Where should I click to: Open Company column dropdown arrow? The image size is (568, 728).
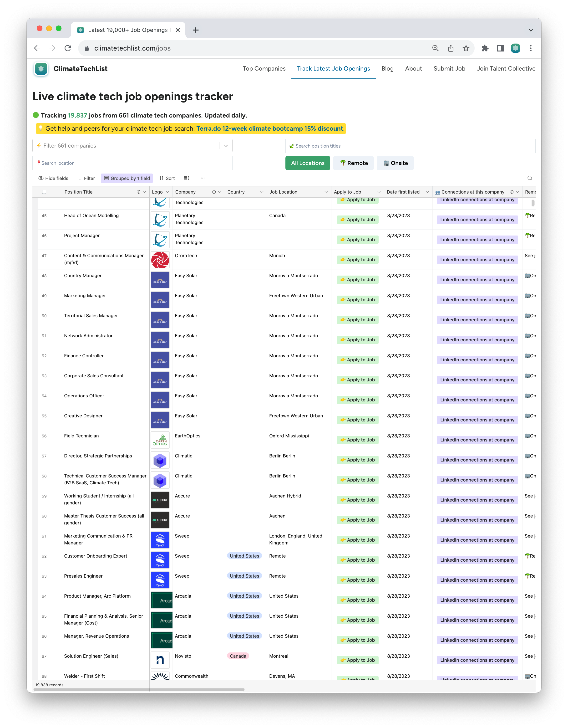pos(219,192)
